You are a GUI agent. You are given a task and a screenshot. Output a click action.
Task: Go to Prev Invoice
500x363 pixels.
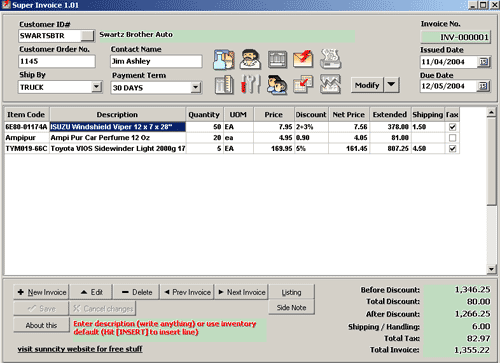coord(187,292)
